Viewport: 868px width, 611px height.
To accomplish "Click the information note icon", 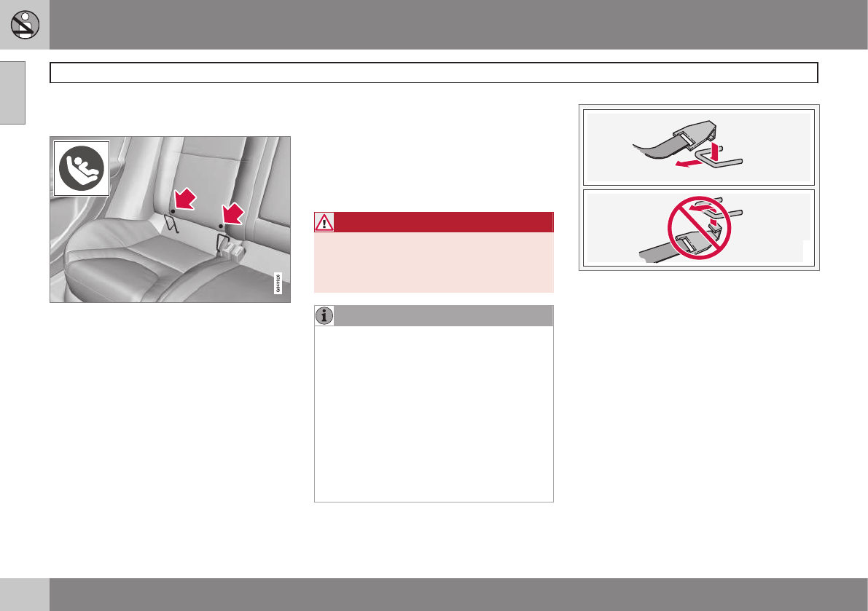I will click(x=324, y=316).
